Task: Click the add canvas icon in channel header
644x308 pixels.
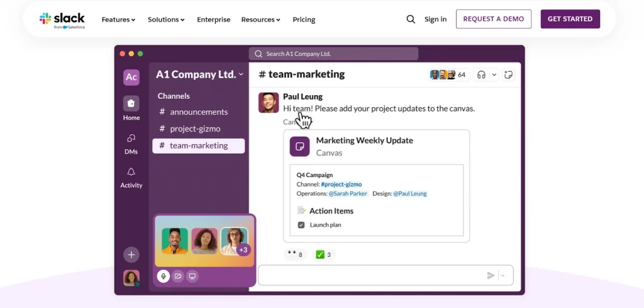Action: point(509,75)
